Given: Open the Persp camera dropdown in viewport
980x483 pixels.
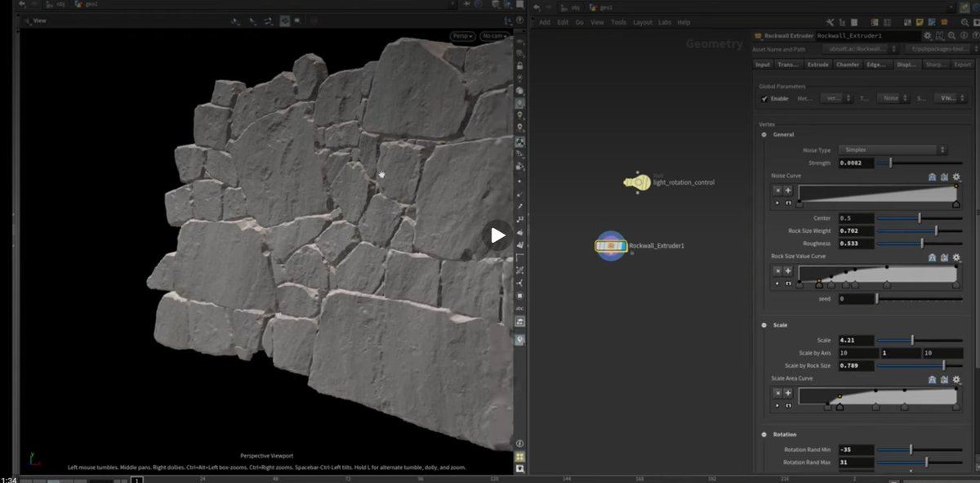Looking at the screenshot, I should click(x=462, y=36).
